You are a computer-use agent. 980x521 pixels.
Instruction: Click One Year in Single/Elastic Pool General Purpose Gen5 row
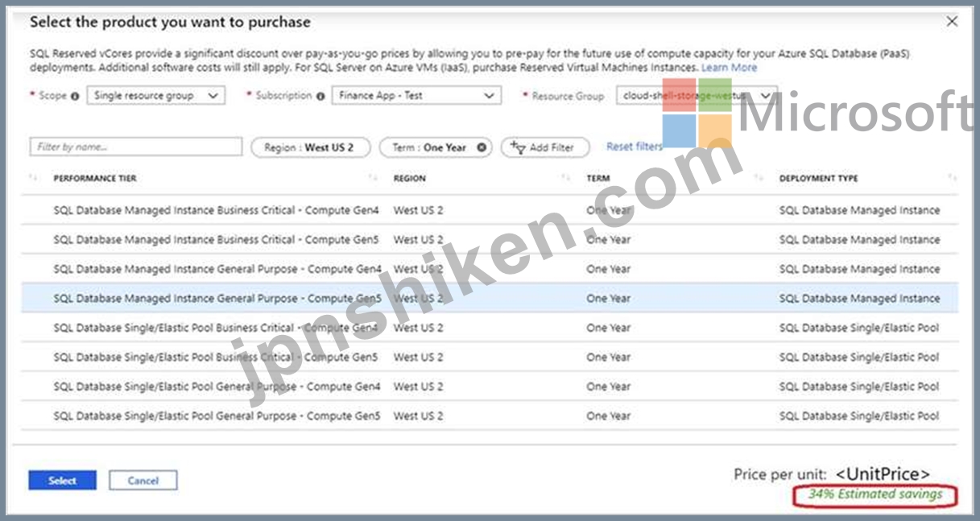pyautogui.click(x=609, y=416)
